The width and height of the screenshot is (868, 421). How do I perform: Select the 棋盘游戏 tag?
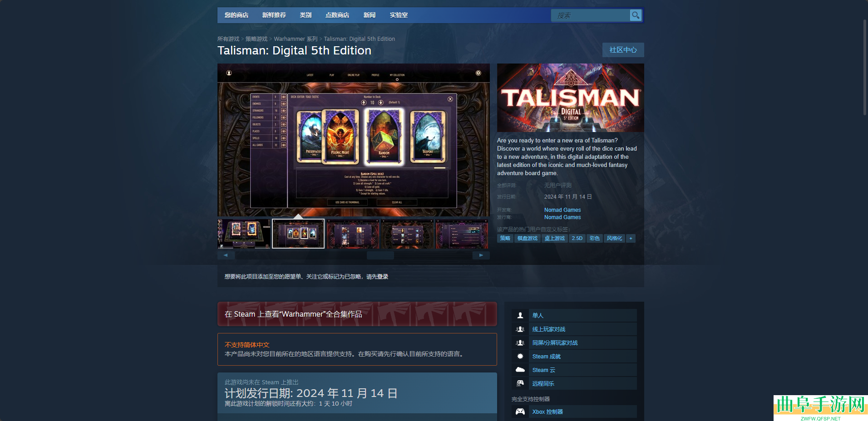528,238
